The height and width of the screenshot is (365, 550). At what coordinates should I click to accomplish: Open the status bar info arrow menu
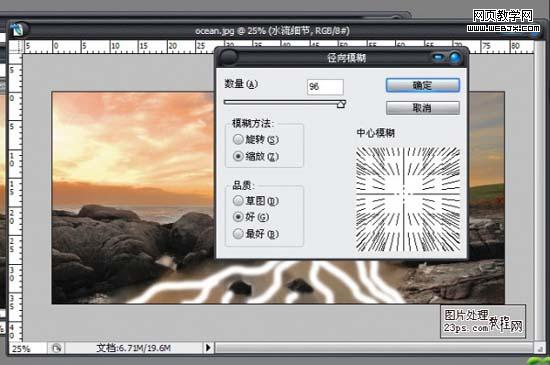tap(208, 348)
